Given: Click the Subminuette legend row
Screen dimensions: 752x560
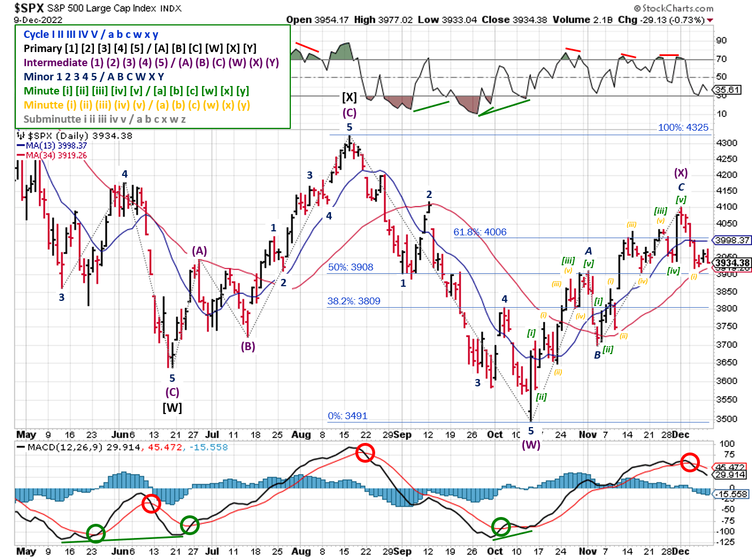Looking at the screenshot, I should tap(105, 119).
